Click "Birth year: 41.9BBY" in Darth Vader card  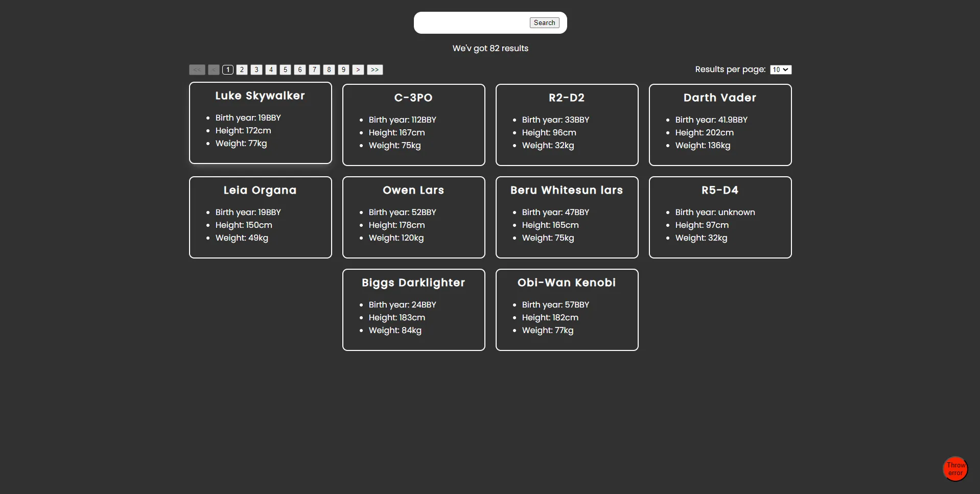tap(712, 120)
